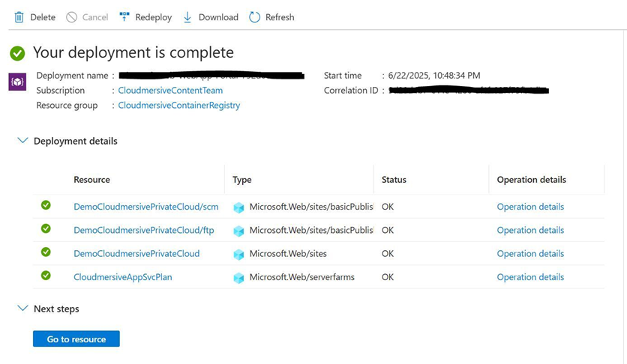Click the Delete trash can icon
This screenshot has width=627, height=364.
(19, 17)
